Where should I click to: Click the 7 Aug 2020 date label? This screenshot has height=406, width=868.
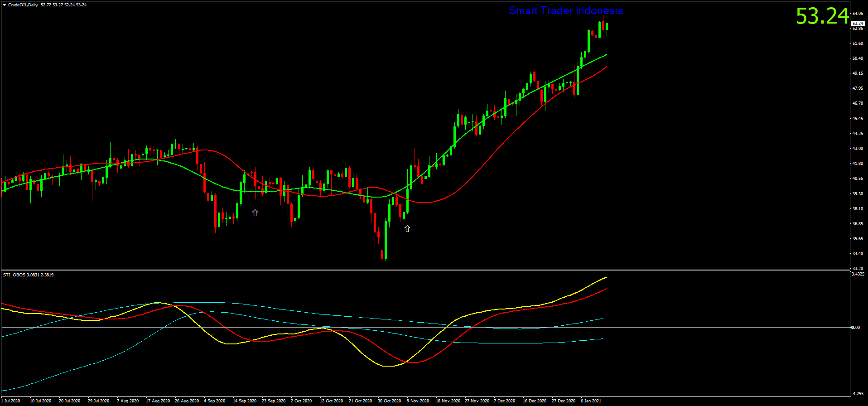click(128, 401)
